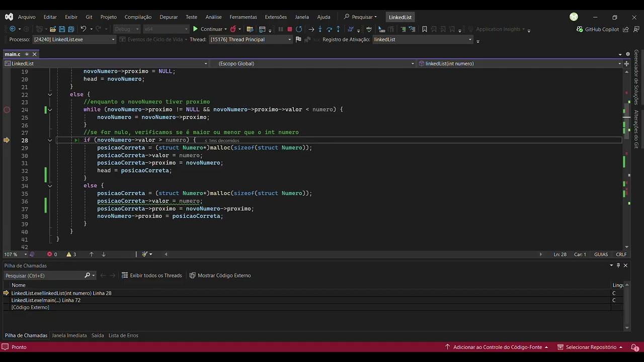The image size is (644, 362).
Task: Open the Registro de Ativação dropdown
Action: point(423,39)
